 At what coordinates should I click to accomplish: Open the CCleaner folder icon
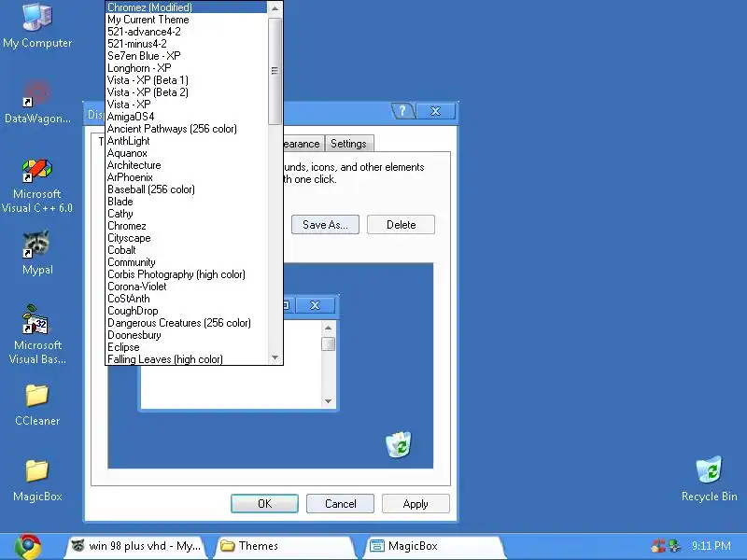point(37,405)
